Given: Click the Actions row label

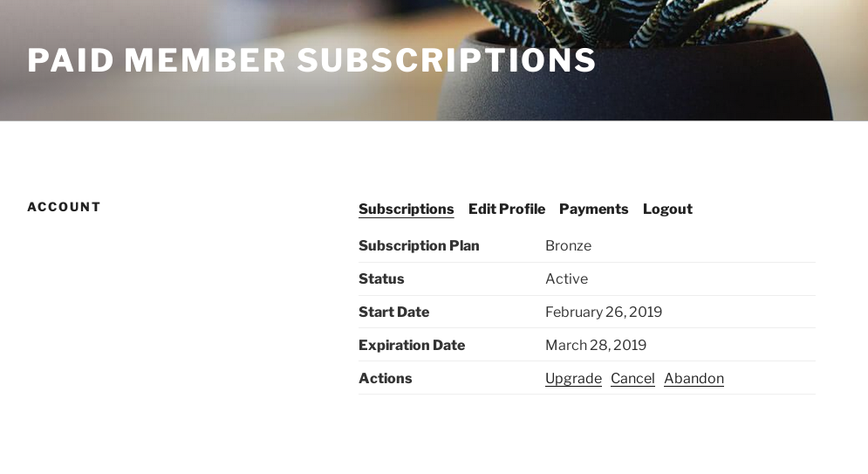Looking at the screenshot, I should pos(385,378).
